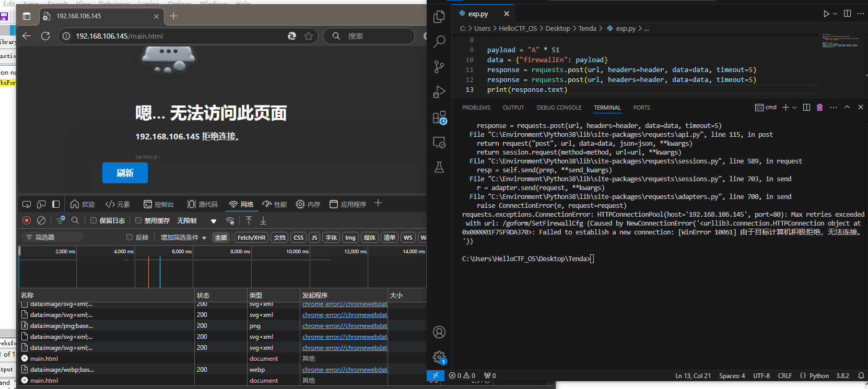This screenshot has width=868, height=389.
Task: Clear the network log
Action: [41, 220]
